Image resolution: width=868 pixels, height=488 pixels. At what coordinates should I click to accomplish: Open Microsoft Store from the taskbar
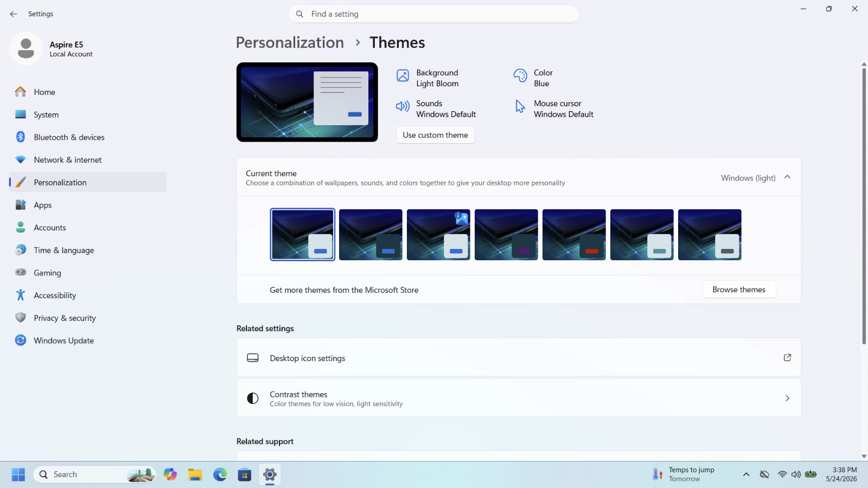pos(245,474)
